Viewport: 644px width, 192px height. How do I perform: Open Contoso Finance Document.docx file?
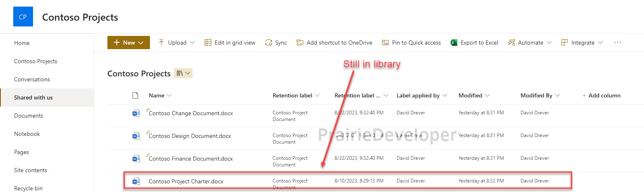191,159
